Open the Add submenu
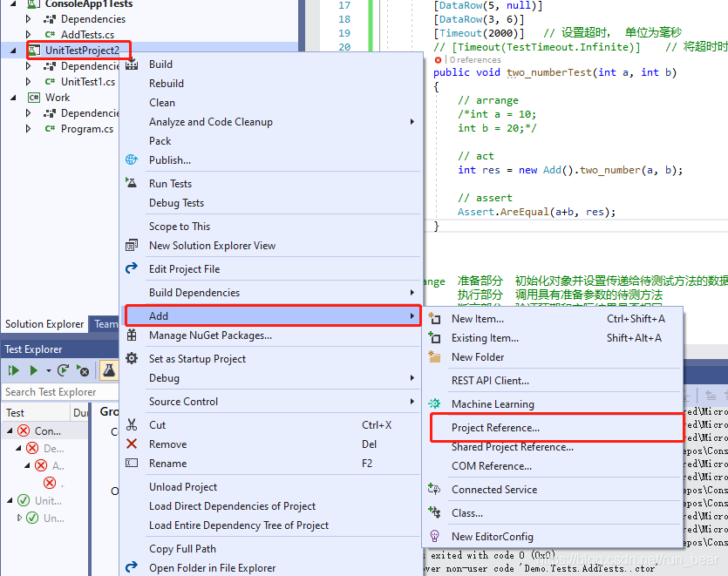This screenshot has width=728, height=576. pos(273,315)
